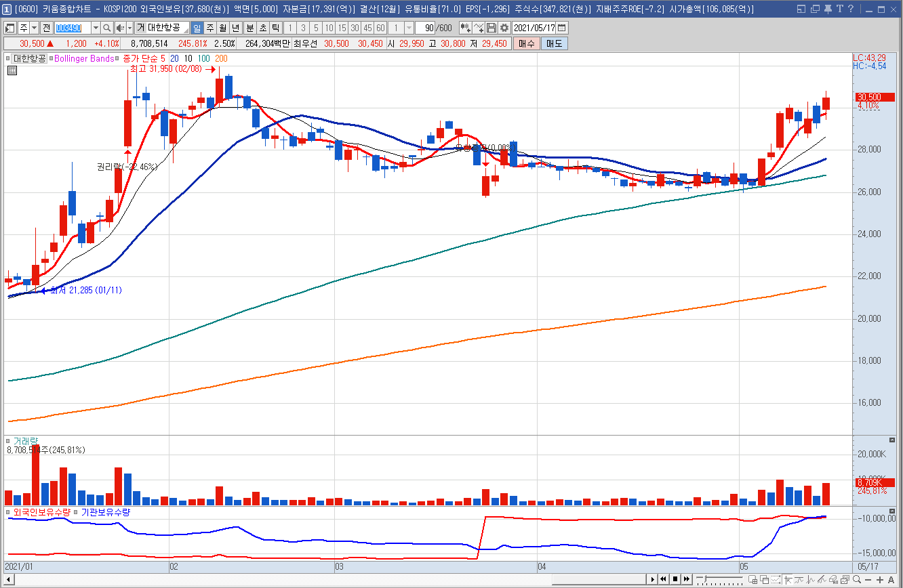Open the stock search magnifier icon

(107, 28)
